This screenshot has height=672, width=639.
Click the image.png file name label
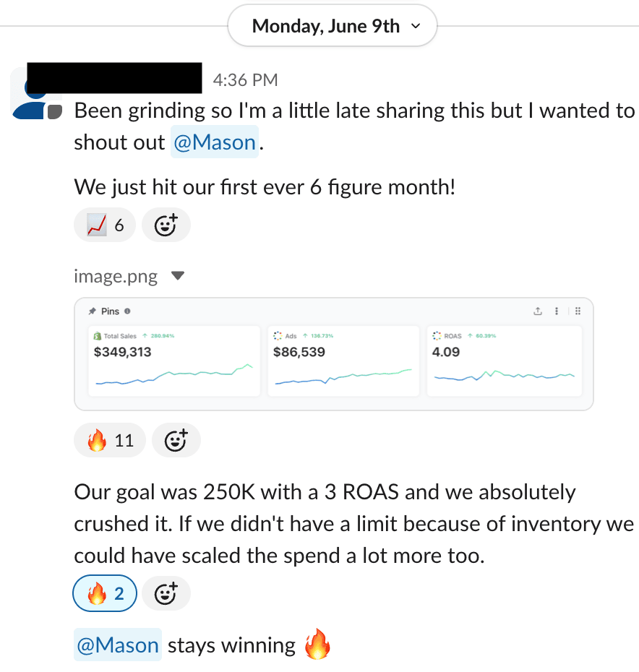116,276
